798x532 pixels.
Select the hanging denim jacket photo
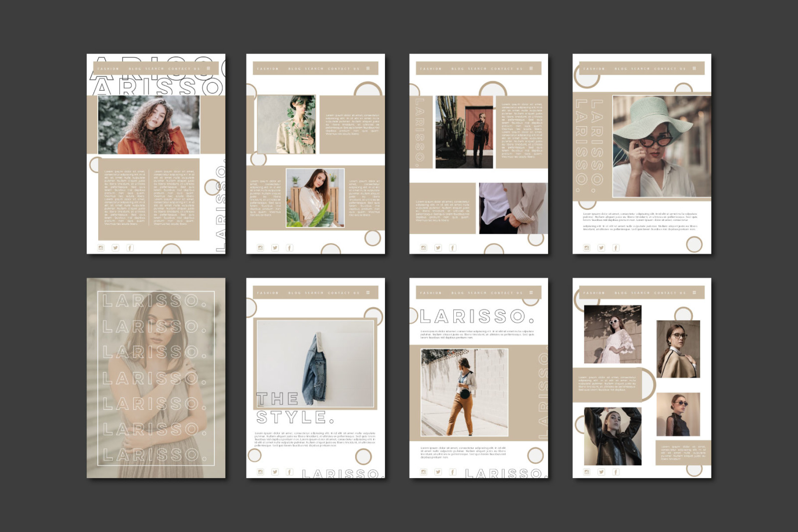tap(315, 364)
